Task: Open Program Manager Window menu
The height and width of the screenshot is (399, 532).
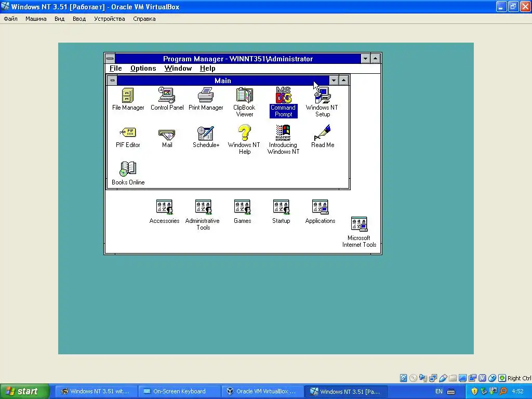Action: click(178, 68)
